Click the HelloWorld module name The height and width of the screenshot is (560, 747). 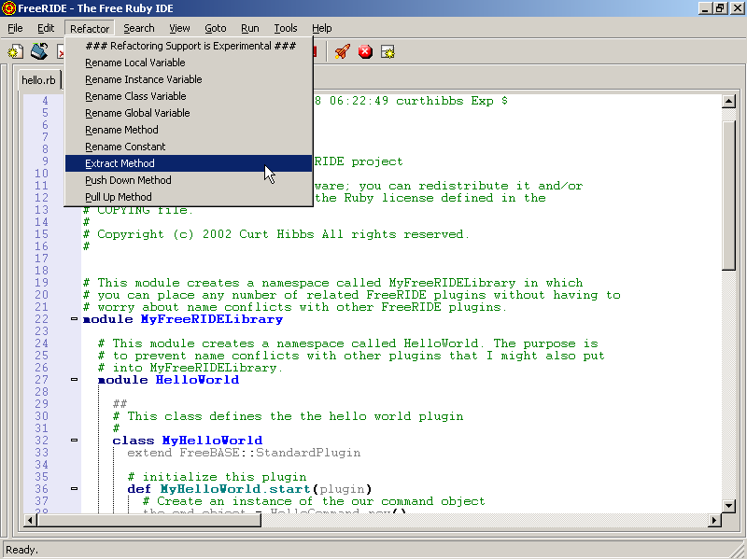coord(197,380)
